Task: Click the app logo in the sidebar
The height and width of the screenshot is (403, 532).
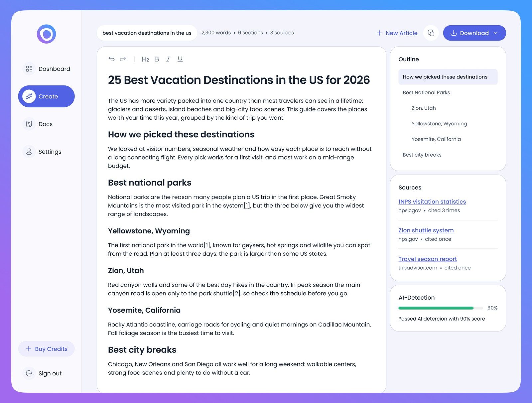Action: click(x=46, y=34)
